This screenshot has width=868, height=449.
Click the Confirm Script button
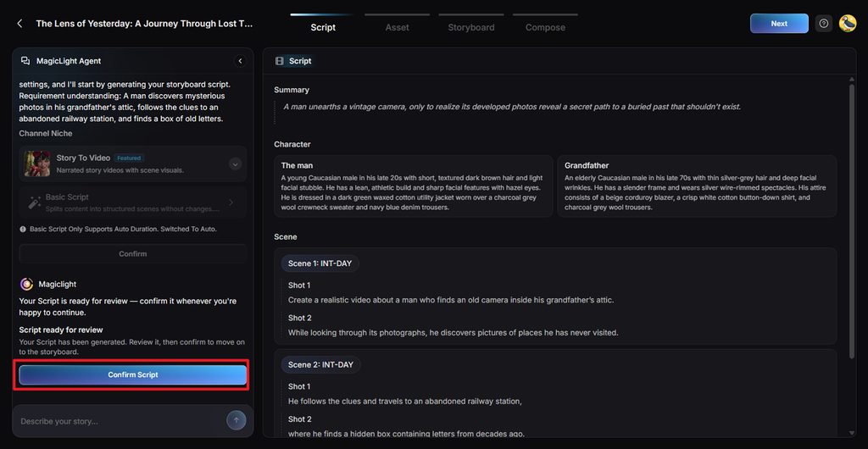(133, 375)
